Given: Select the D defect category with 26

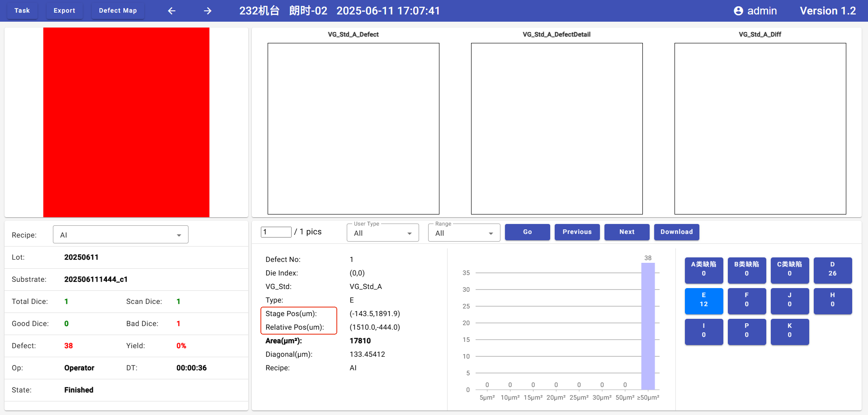Looking at the screenshot, I should 832,270.
